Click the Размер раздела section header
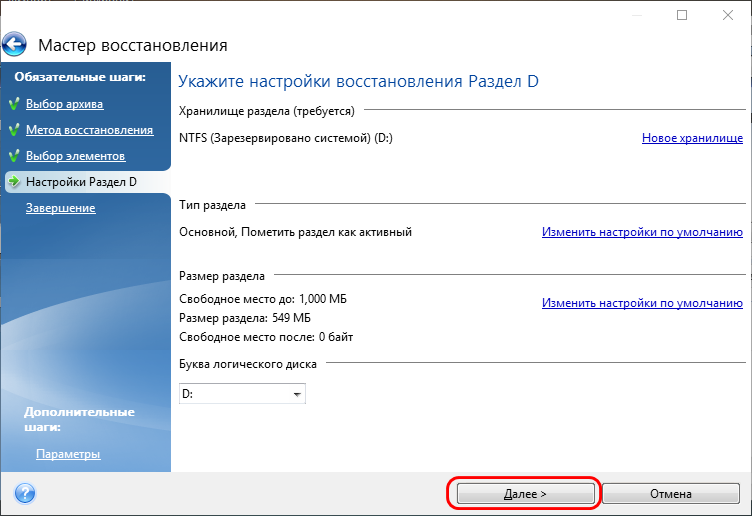This screenshot has width=752, height=516. pos(222,276)
